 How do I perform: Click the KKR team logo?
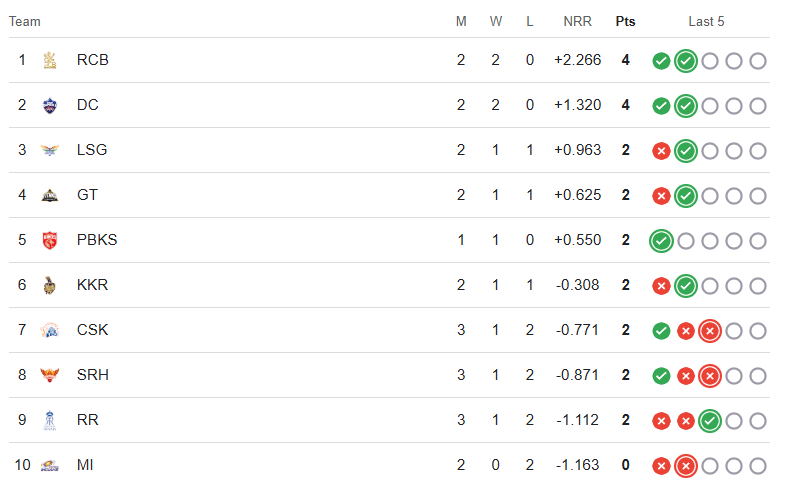tap(49, 285)
